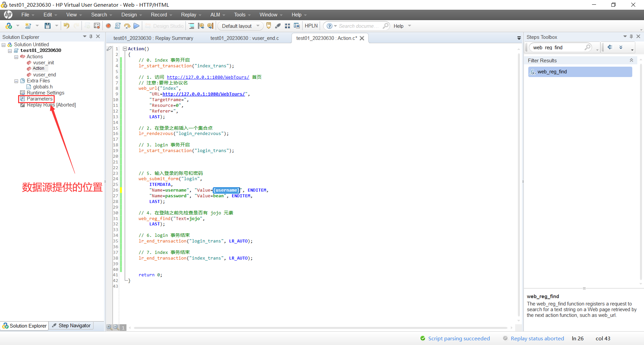Click the four-square grid toolbar icon
The height and width of the screenshot is (345, 644).
[x=287, y=26]
